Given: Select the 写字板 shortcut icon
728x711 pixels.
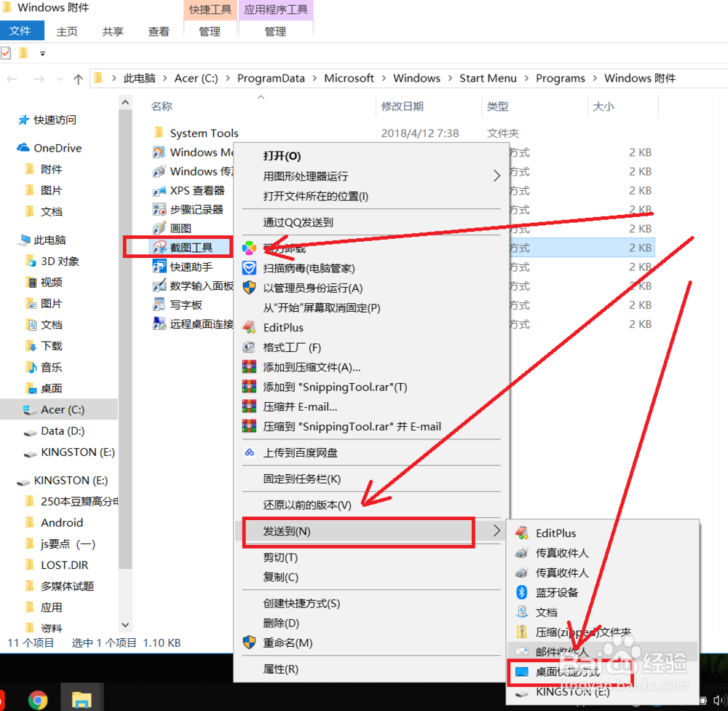Looking at the screenshot, I should tap(159, 305).
